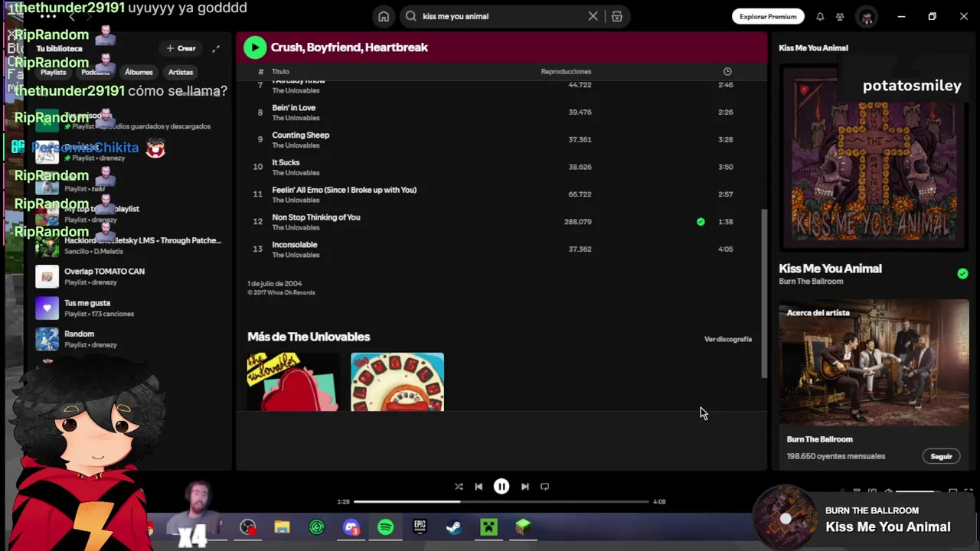Click the Ver discografía link
The width and height of the screenshot is (980, 551).
point(728,339)
